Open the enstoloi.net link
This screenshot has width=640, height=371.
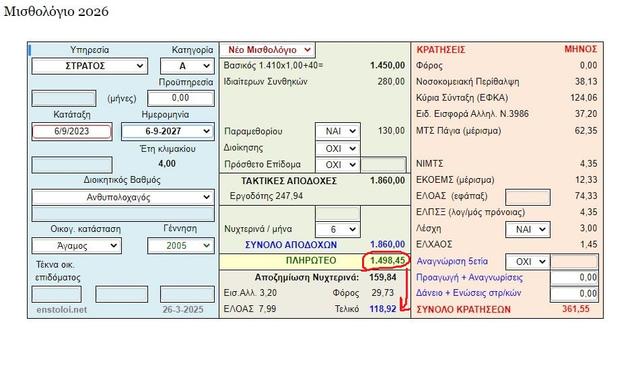pyautogui.click(x=62, y=310)
